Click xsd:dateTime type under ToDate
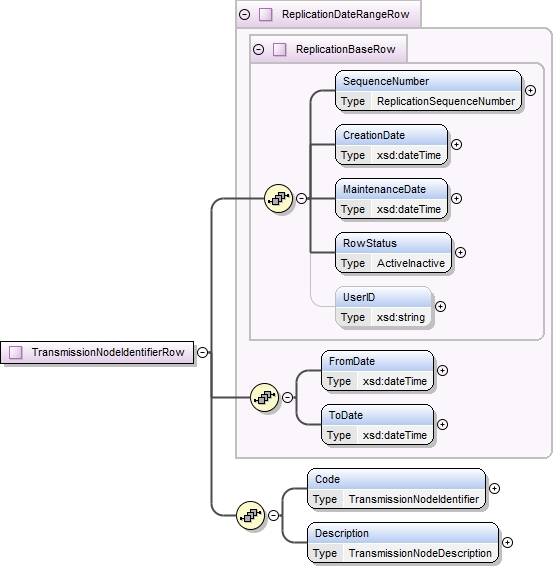 [395, 435]
